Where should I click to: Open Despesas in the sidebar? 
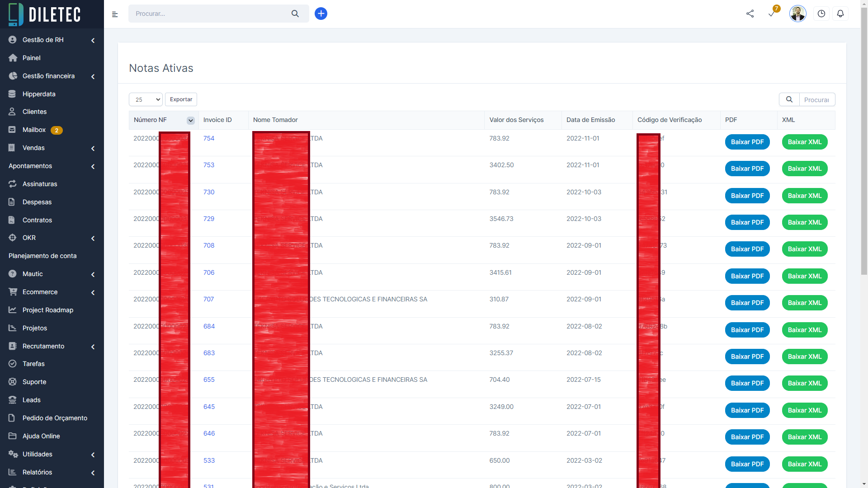(37, 202)
